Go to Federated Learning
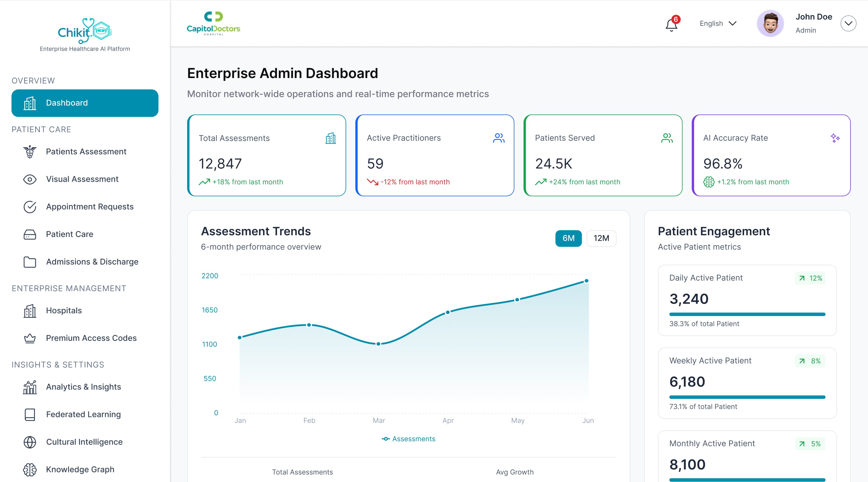Screen dimensions: 868x482 83,415
